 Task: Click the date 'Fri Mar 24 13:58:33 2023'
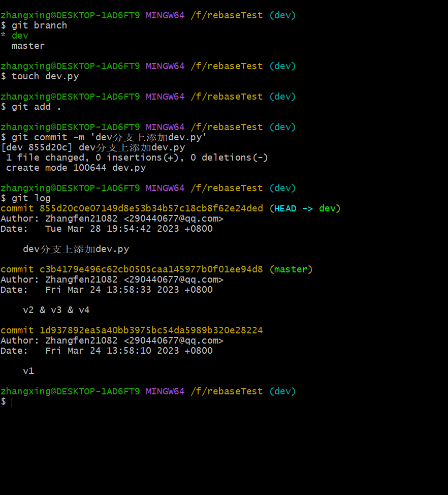pyautogui.click(x=112, y=290)
